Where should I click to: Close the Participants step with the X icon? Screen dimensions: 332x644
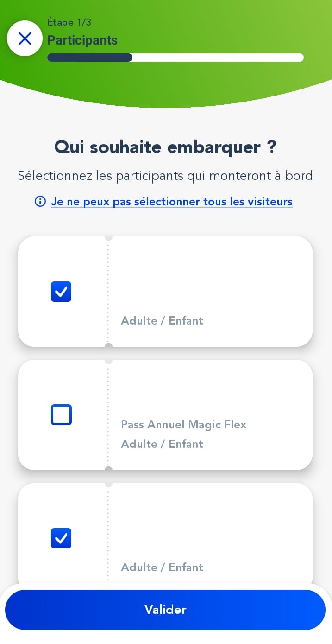coord(25,38)
